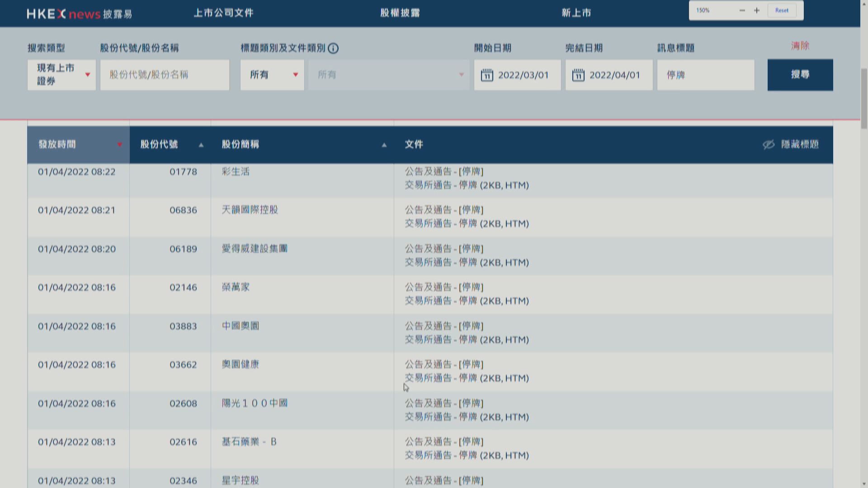Image resolution: width=868 pixels, height=488 pixels.
Task: Click the 清除 clear link
Action: point(800,46)
